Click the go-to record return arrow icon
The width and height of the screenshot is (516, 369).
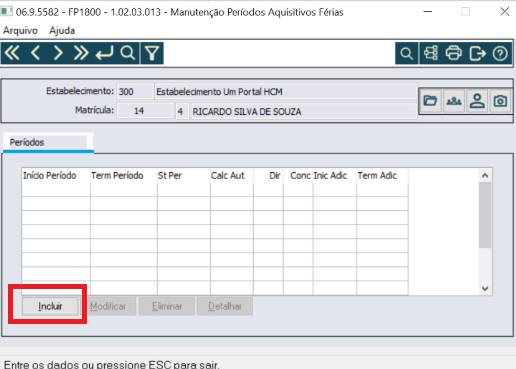point(104,53)
